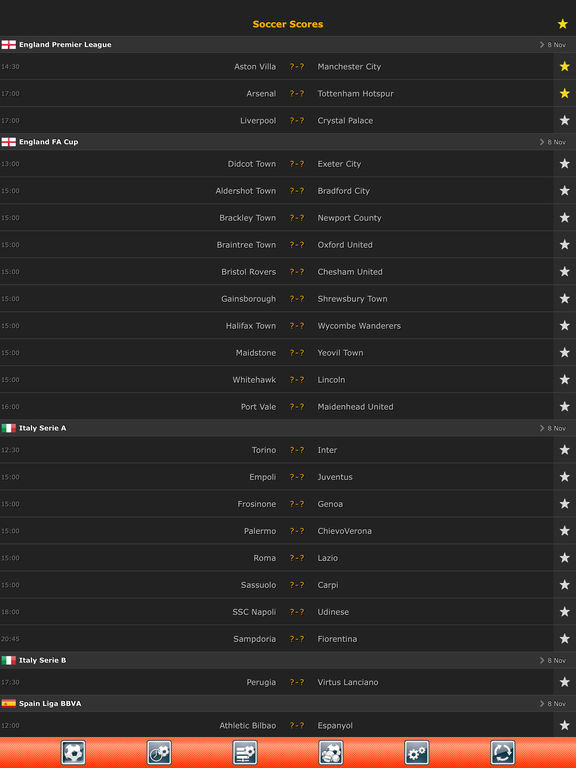Open the Torino vs Inter match

click(x=277, y=450)
